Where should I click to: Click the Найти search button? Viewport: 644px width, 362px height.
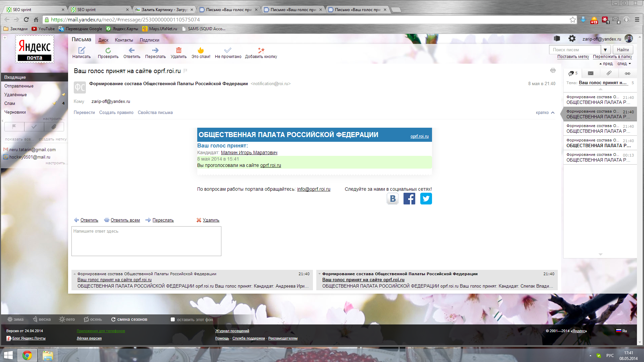pos(623,50)
